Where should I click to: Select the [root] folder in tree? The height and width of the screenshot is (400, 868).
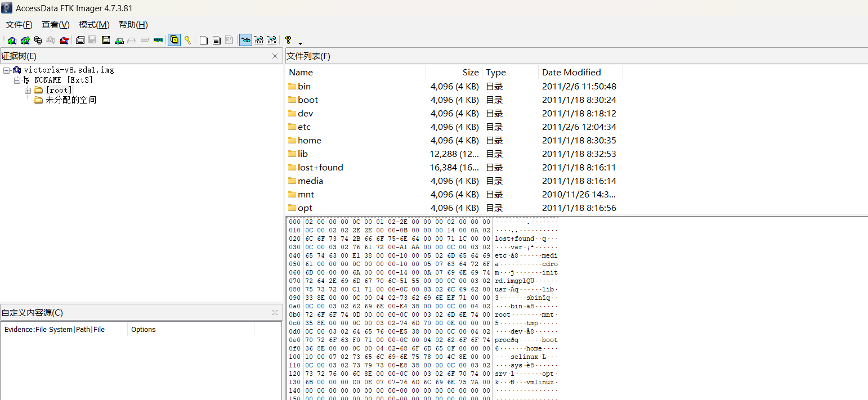point(59,91)
